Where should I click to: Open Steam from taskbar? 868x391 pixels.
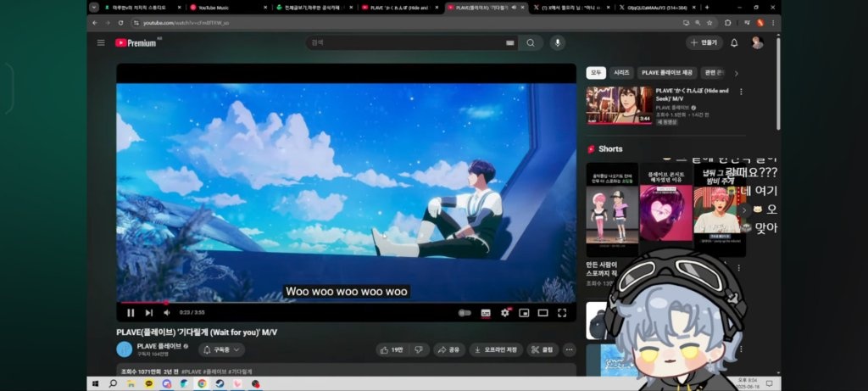click(220, 383)
